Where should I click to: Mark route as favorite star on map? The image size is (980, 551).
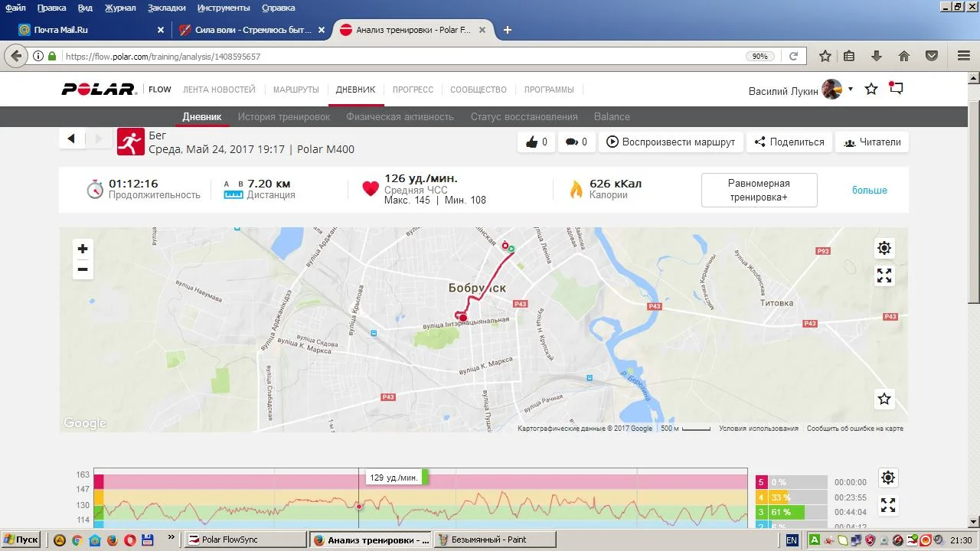coord(884,399)
